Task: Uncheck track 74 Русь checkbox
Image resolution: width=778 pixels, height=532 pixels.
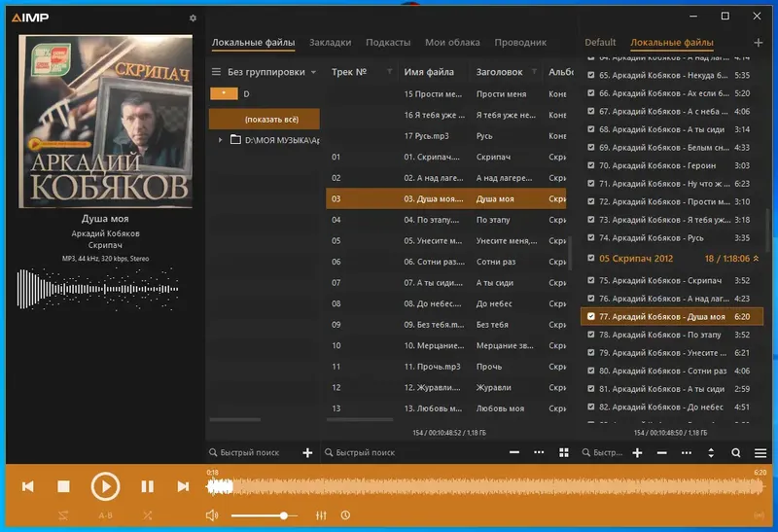Action: point(590,237)
